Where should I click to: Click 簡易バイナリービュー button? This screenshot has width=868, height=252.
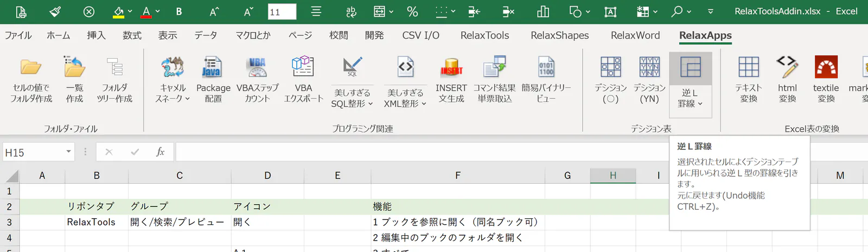pyautogui.click(x=546, y=80)
